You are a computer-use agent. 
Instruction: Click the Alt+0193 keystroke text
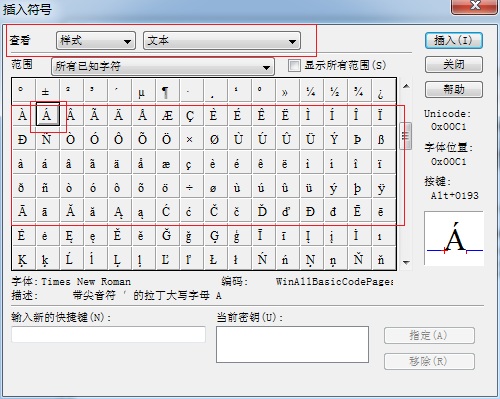[x=455, y=195]
